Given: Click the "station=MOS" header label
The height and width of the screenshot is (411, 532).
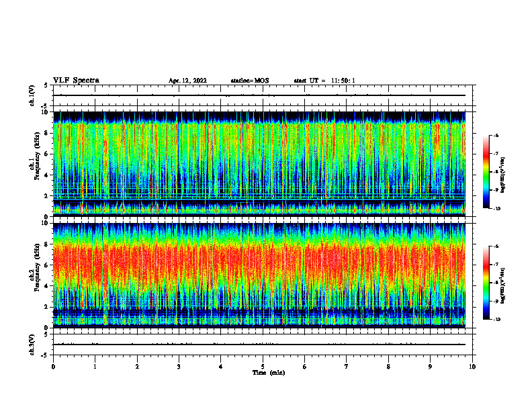Looking at the screenshot, I should pyautogui.click(x=250, y=81).
